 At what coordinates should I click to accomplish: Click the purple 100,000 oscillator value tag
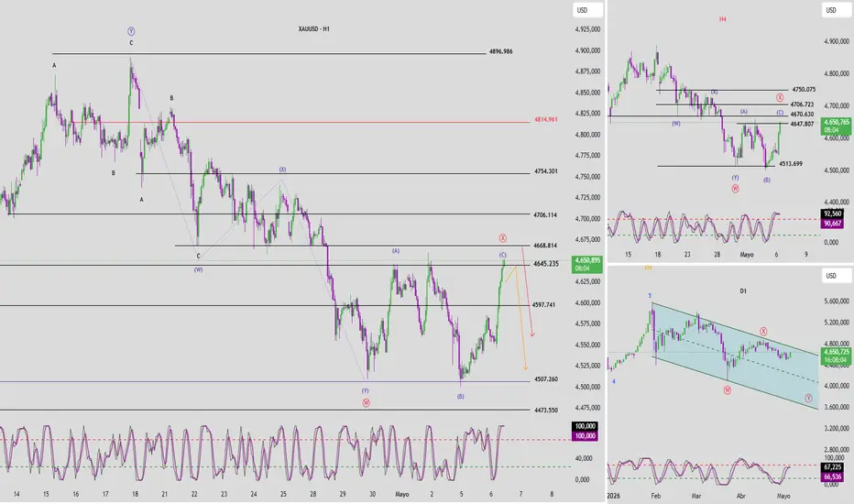pos(585,436)
